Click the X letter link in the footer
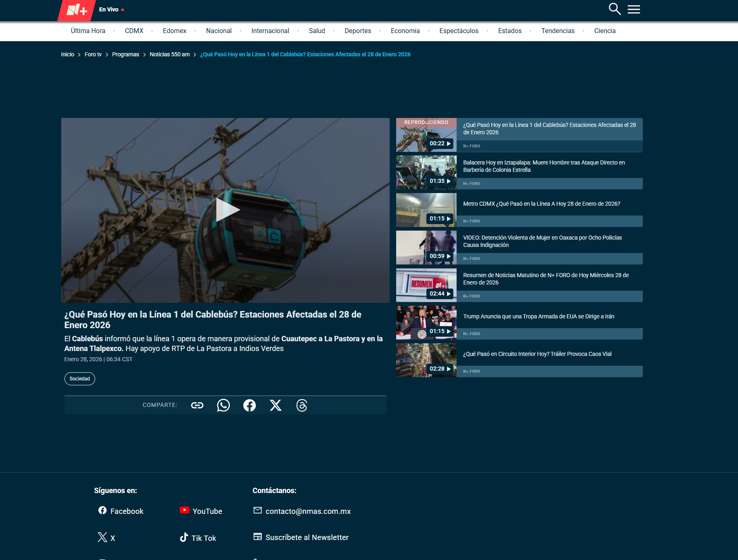The image size is (738, 560). (113, 538)
